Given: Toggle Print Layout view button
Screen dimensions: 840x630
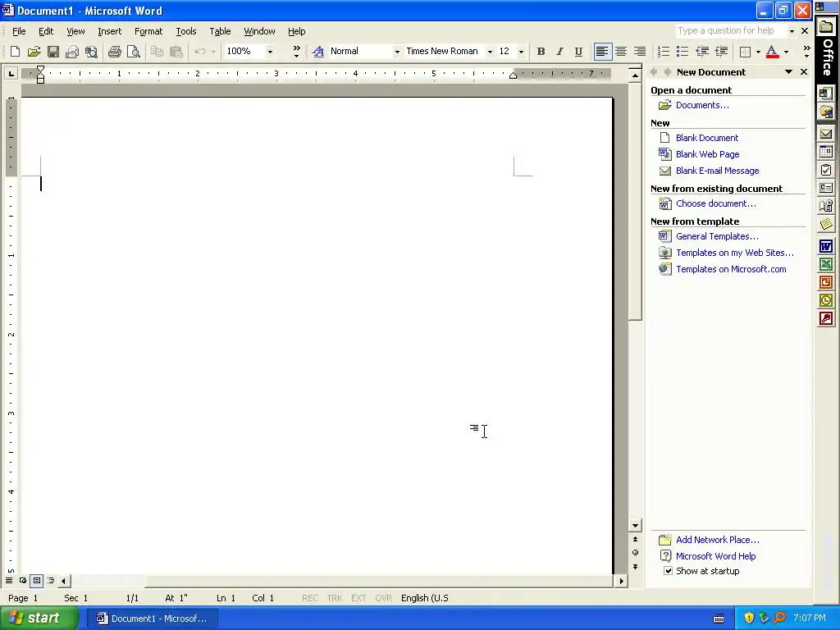Looking at the screenshot, I should (x=37, y=580).
